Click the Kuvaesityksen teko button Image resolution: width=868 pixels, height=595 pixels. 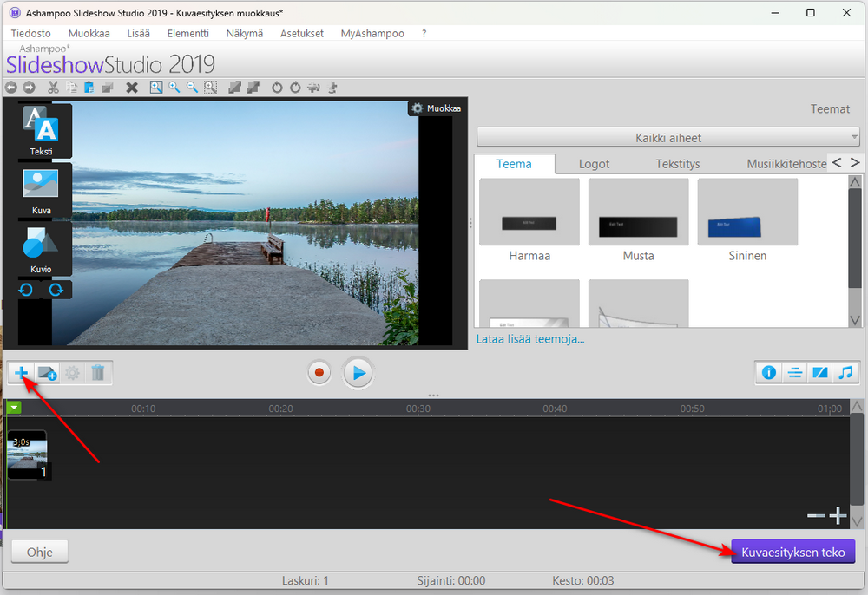tap(792, 552)
